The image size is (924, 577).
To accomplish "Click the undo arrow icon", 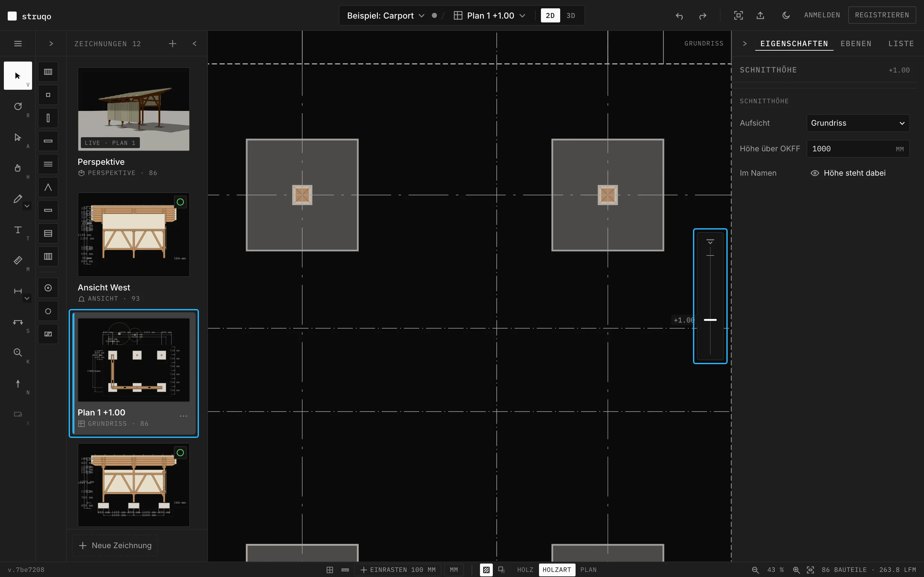I will click(679, 16).
